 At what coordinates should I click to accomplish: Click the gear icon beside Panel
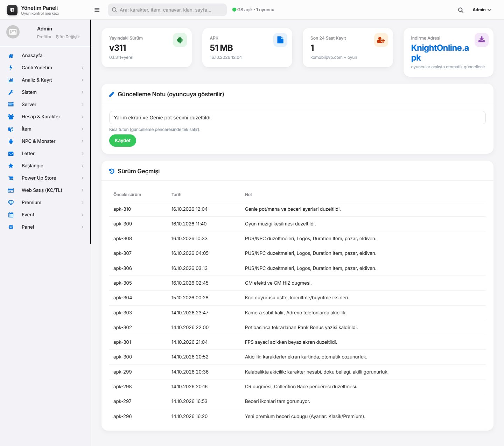coord(11,227)
